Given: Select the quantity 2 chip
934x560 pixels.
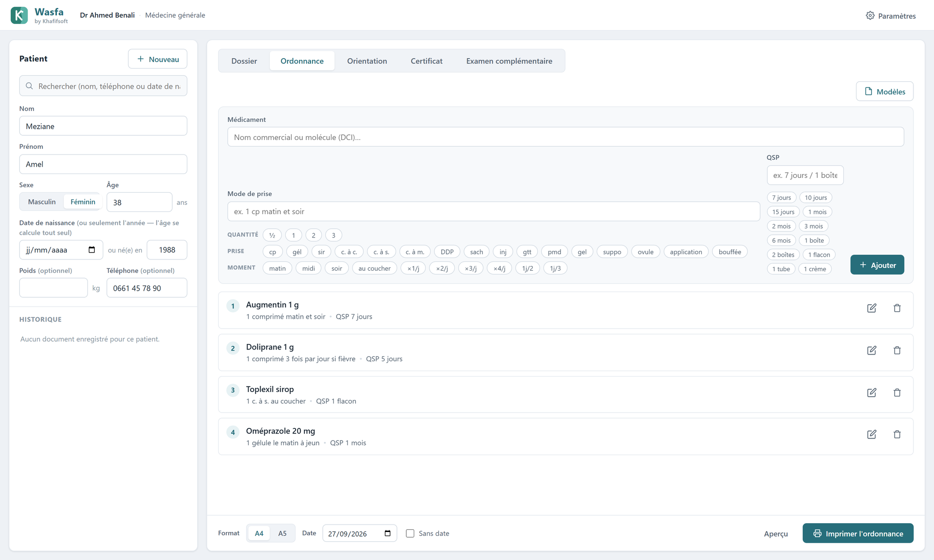Looking at the screenshot, I should pyautogui.click(x=313, y=235).
